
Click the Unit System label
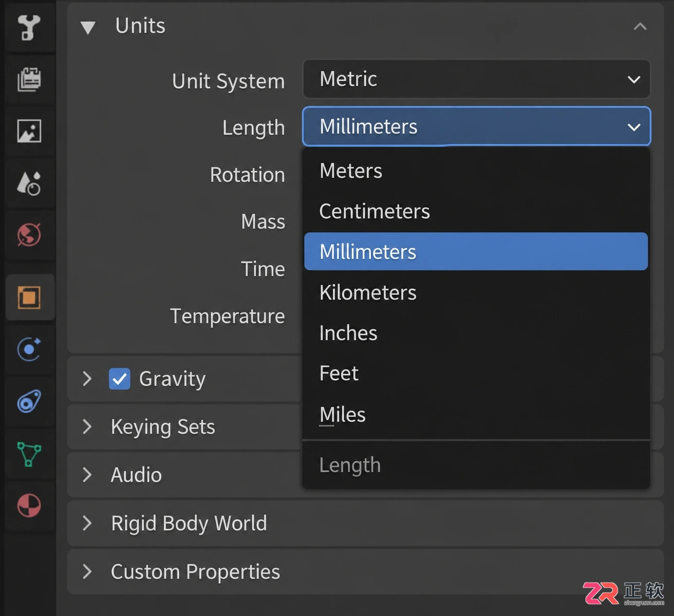pos(229,81)
